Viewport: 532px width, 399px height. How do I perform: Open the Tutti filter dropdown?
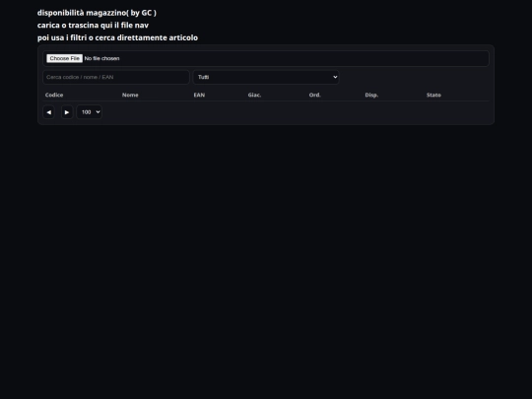coord(266,77)
